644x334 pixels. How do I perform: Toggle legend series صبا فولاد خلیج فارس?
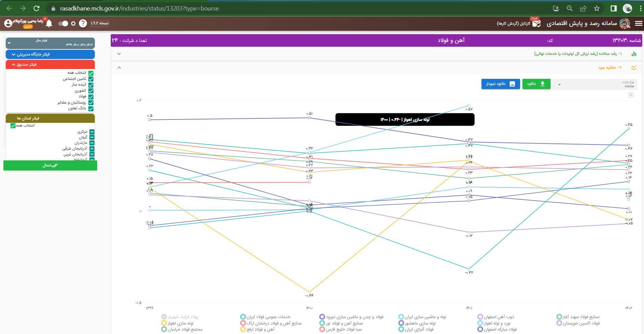tap(341, 329)
